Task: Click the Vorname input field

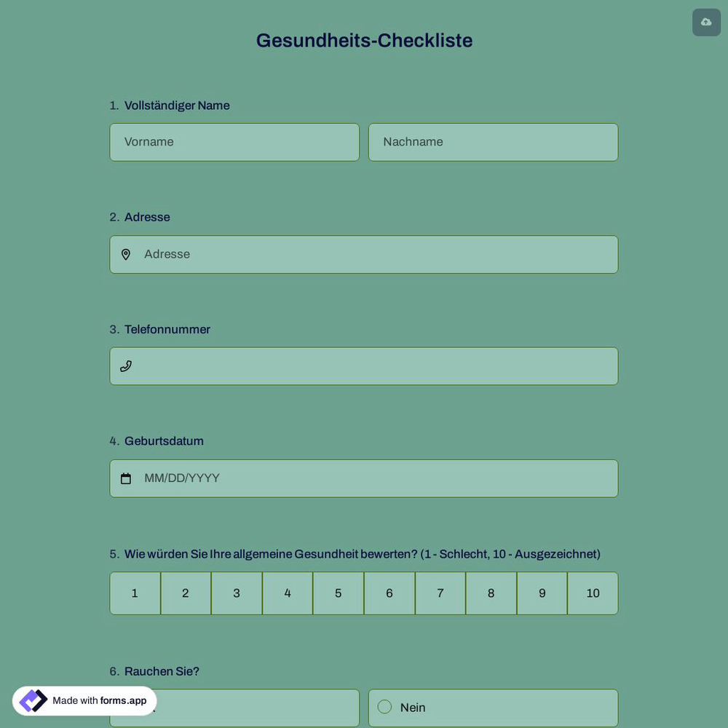Action: pyautogui.click(x=234, y=141)
